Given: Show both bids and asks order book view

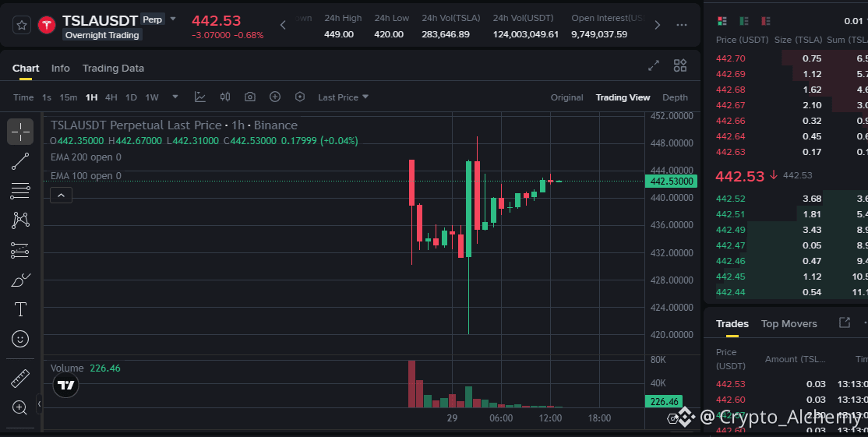Looking at the screenshot, I should 722,21.
